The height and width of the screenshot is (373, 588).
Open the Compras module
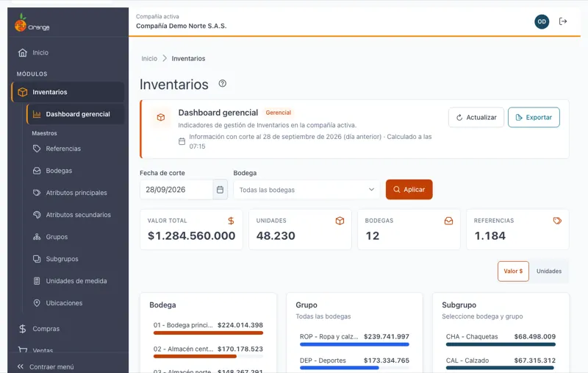tap(68, 329)
